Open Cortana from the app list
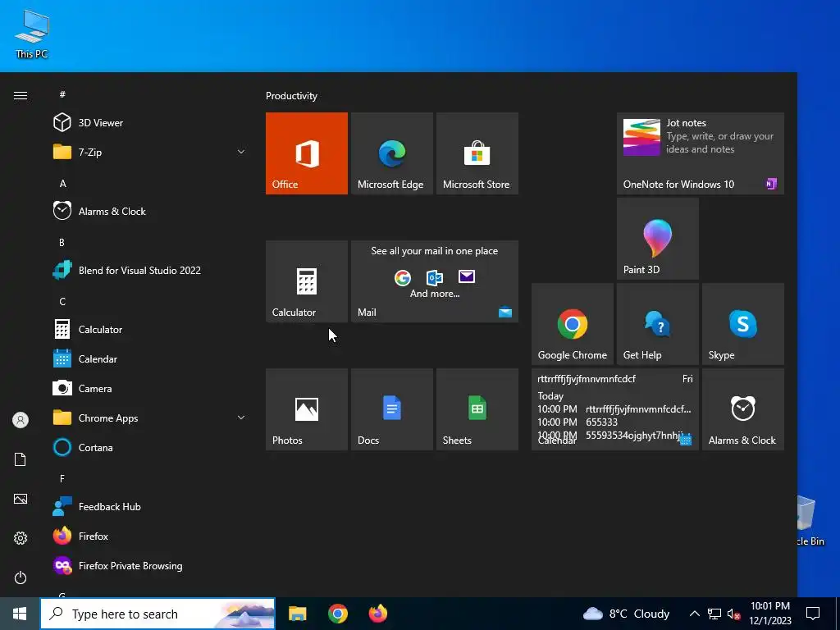This screenshot has height=630, width=840. click(x=150, y=447)
